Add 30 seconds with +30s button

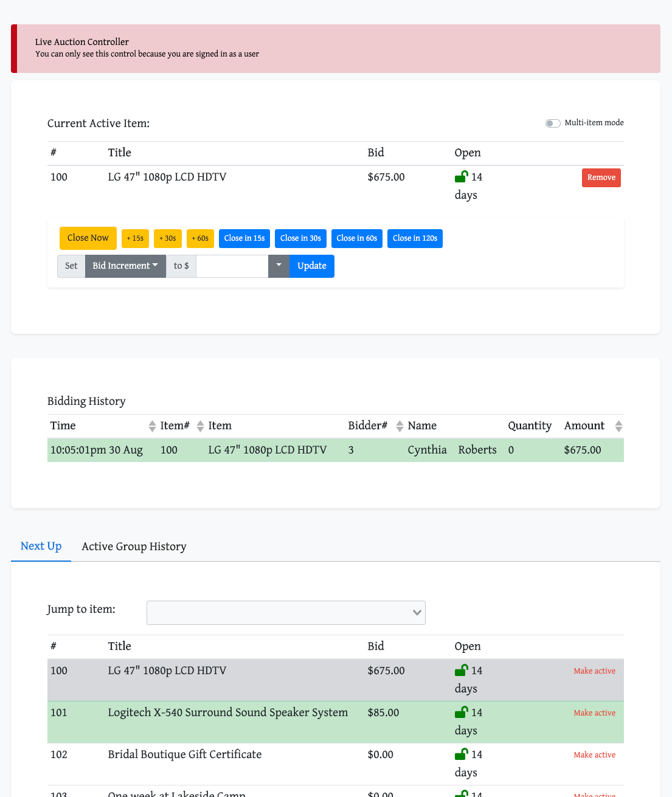click(168, 238)
